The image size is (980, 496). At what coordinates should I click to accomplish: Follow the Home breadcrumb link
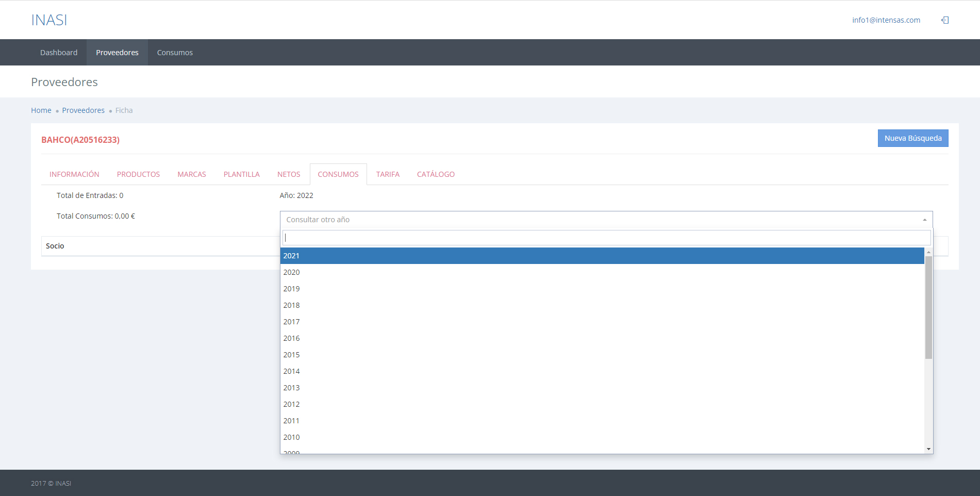tap(41, 110)
